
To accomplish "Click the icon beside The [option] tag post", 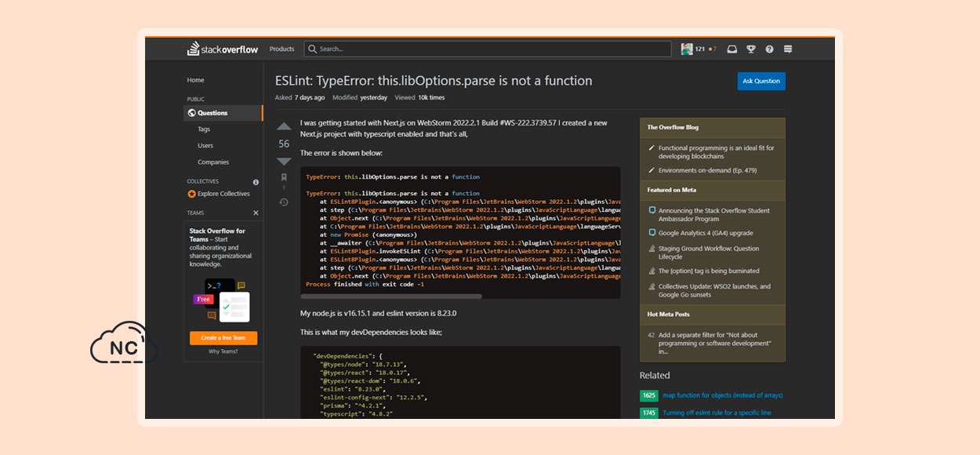I will coord(652,271).
